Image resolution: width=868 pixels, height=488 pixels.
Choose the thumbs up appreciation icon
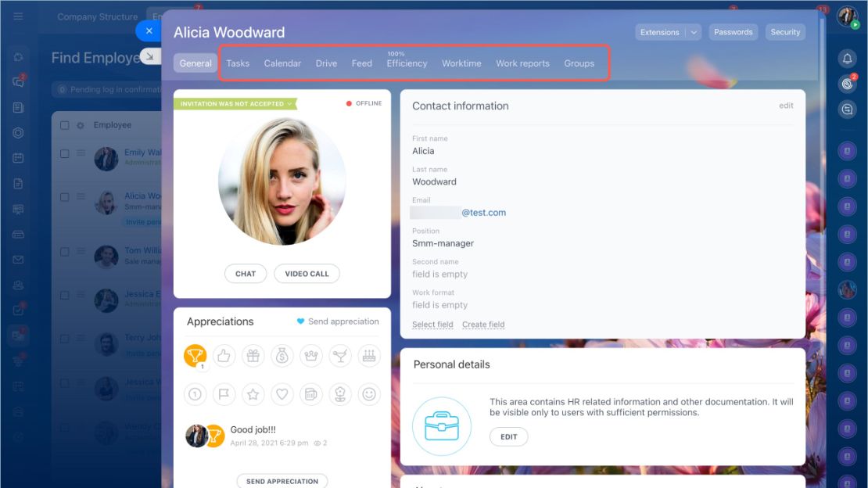[x=224, y=356]
